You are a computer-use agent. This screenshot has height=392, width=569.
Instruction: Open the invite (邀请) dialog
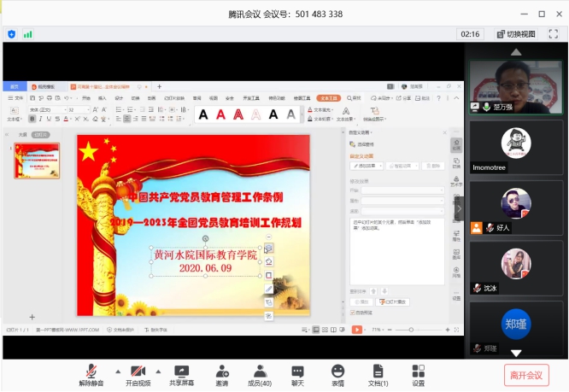pyautogui.click(x=222, y=374)
